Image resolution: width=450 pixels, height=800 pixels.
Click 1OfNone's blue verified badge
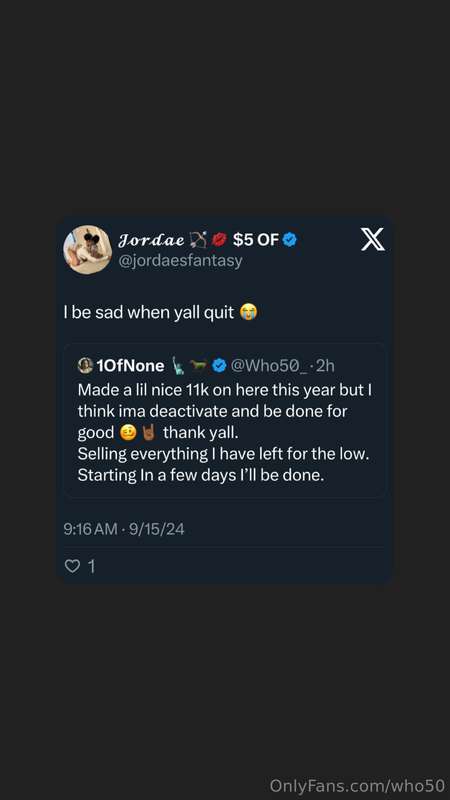pyautogui.click(x=219, y=365)
